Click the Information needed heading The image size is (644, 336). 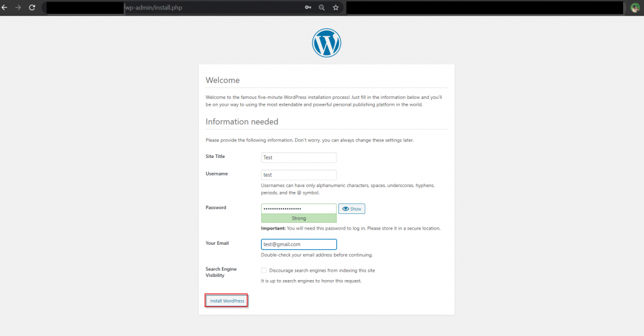242,121
